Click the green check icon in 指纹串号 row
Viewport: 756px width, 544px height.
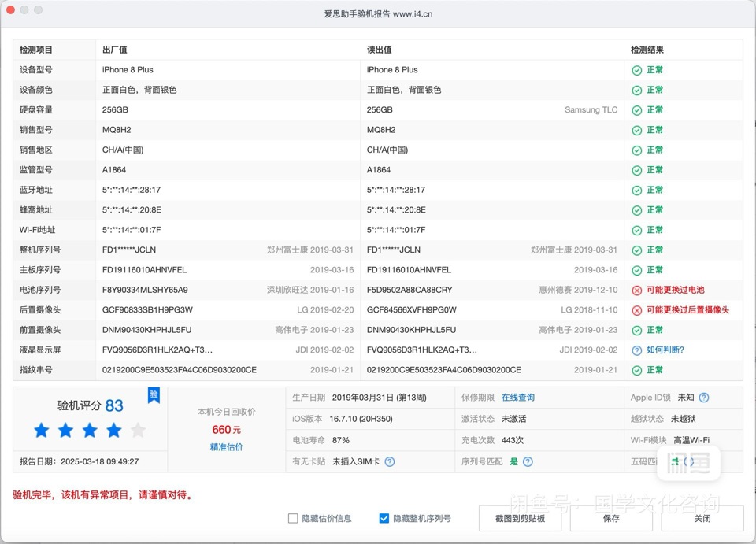pos(636,371)
